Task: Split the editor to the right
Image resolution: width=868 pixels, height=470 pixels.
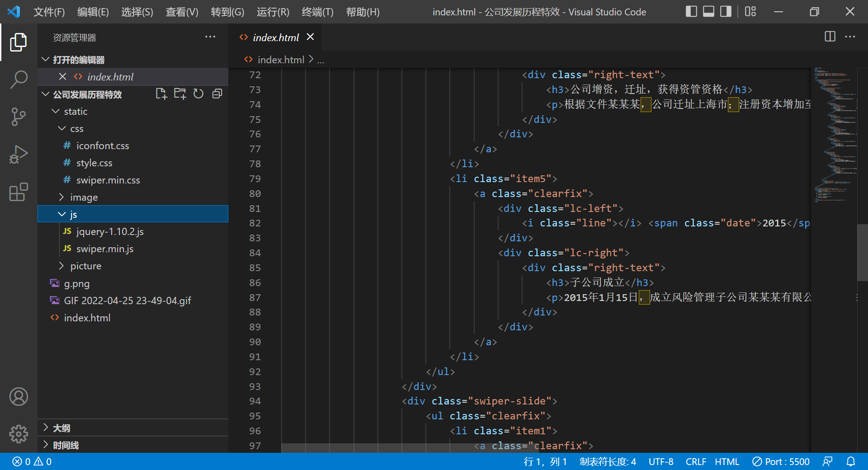Action: point(830,37)
